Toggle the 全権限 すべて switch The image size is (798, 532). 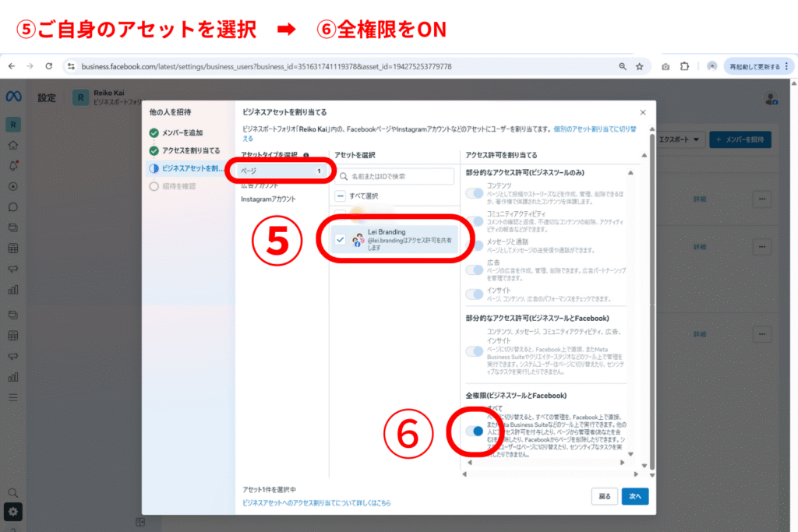[x=475, y=431]
